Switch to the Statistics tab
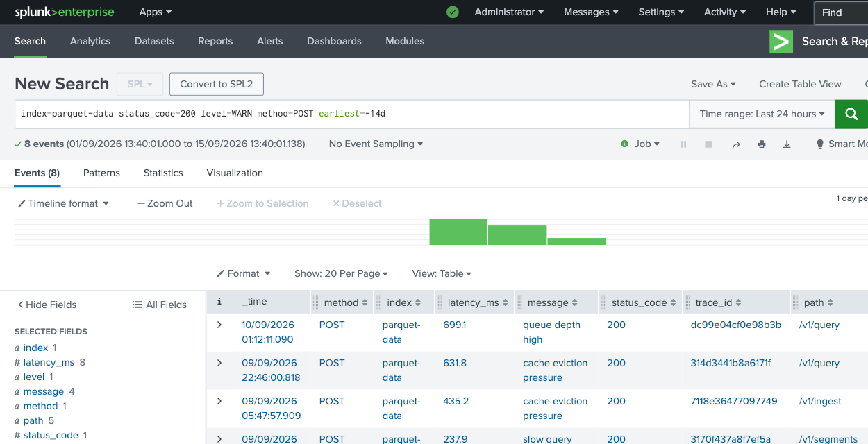Screen dimensions: 868x444 pos(163,173)
